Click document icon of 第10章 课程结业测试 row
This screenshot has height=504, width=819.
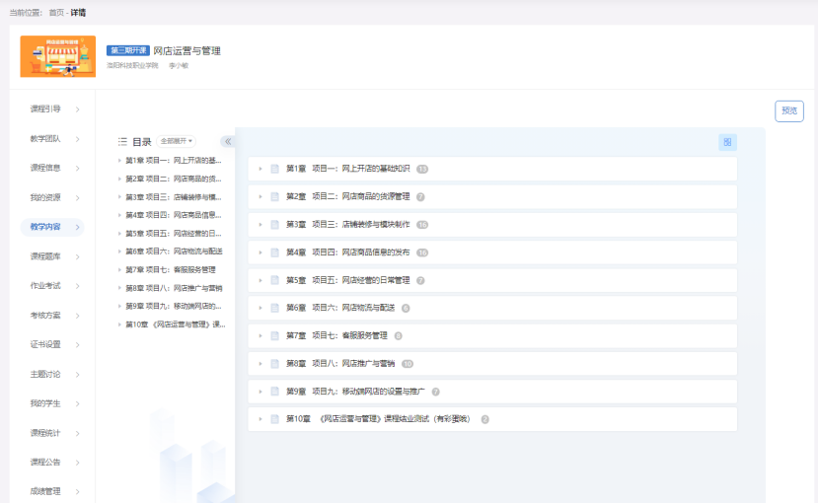click(x=275, y=419)
